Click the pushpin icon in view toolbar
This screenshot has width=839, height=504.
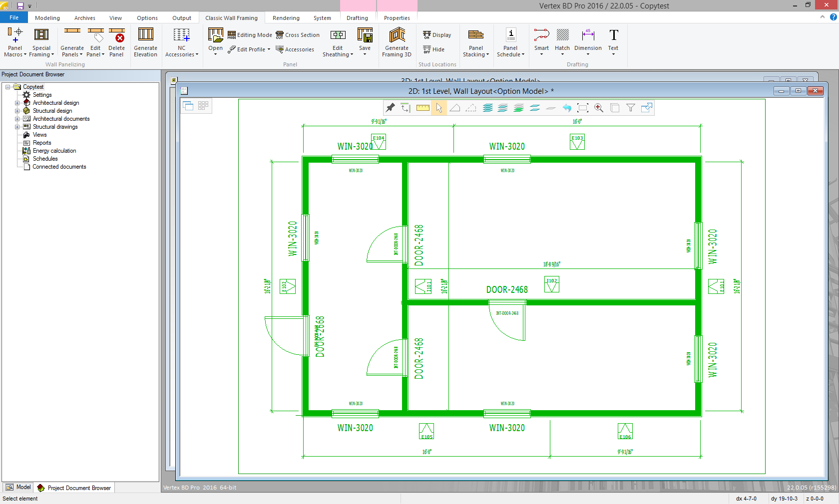(x=391, y=108)
